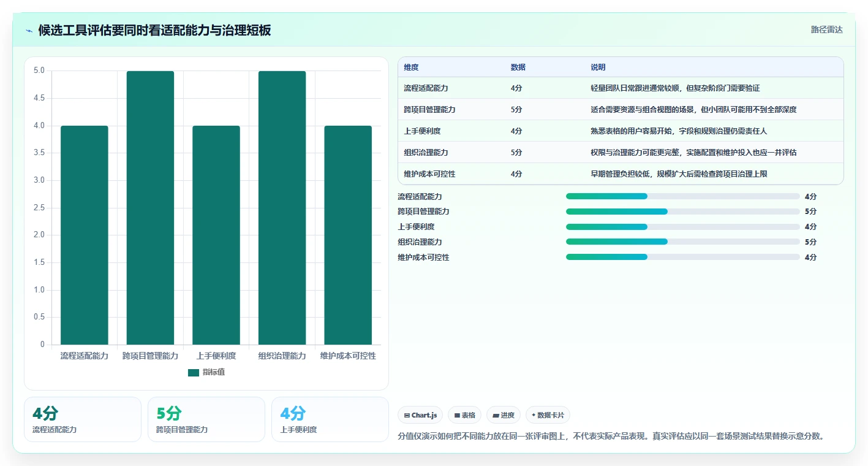Click the 维护成本可控性 x-axis label under the chart
The width and height of the screenshot is (868, 466).
(348, 356)
